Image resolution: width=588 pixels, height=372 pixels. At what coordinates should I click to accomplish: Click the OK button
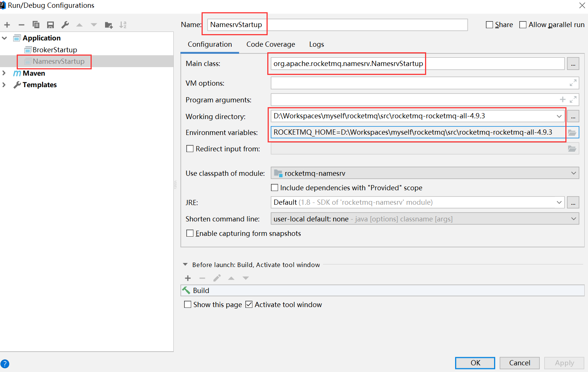(x=475, y=363)
